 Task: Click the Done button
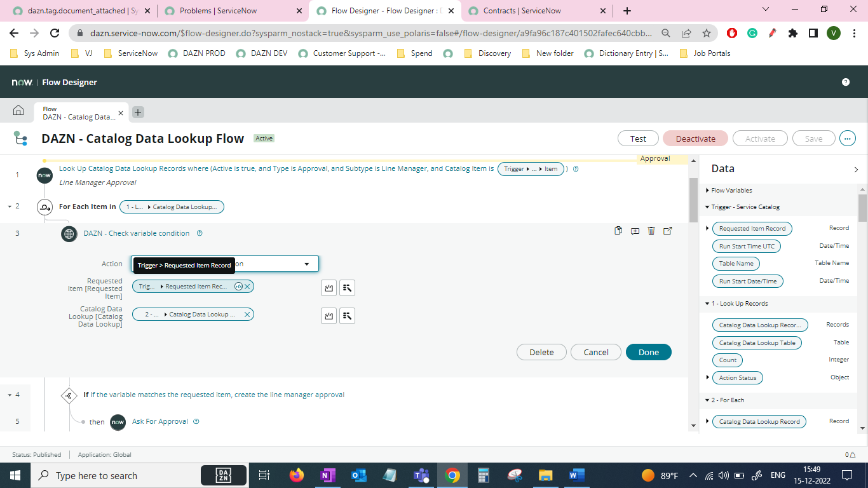click(648, 352)
